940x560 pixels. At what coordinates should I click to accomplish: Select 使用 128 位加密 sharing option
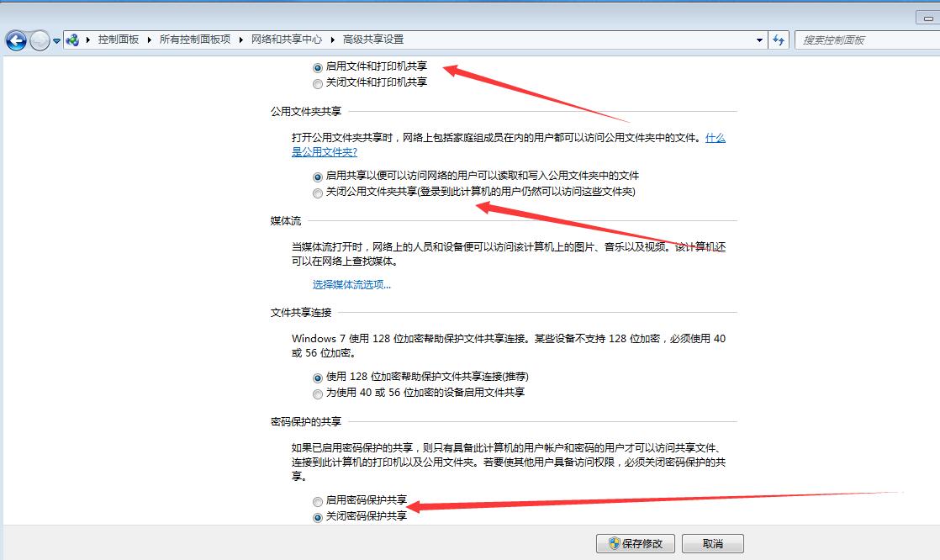(x=317, y=377)
